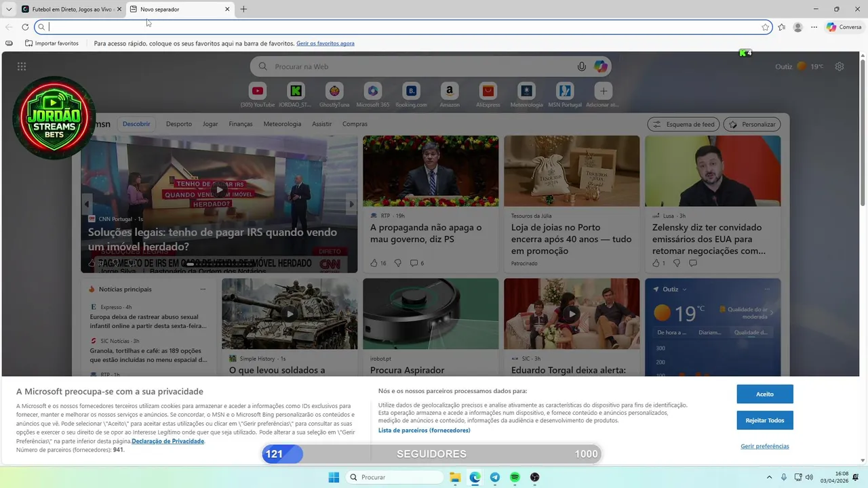Play the Simple History tank video
Screen dimensions: 868x488
click(x=290, y=314)
